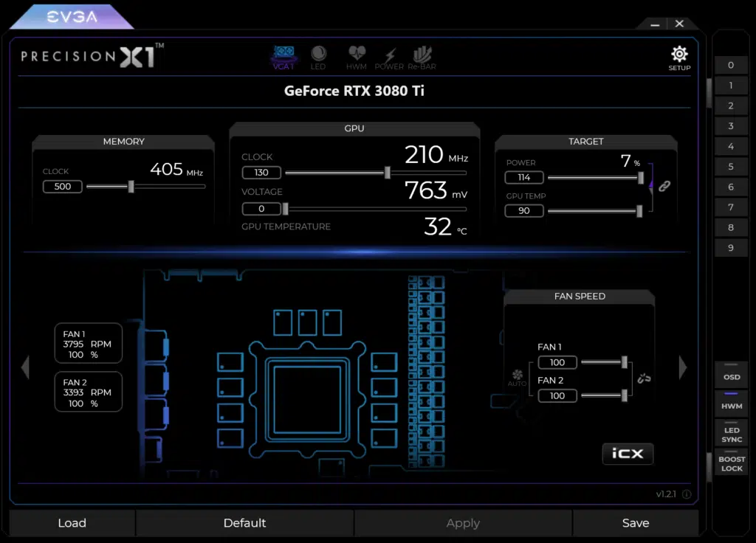Screen dimensions: 756x543
Task: Open the POWER lightning bolt icon
Action: pos(389,57)
